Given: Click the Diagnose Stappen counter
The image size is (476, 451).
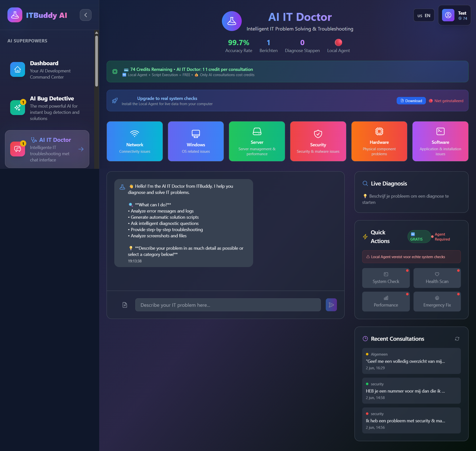Looking at the screenshot, I should click(302, 46).
